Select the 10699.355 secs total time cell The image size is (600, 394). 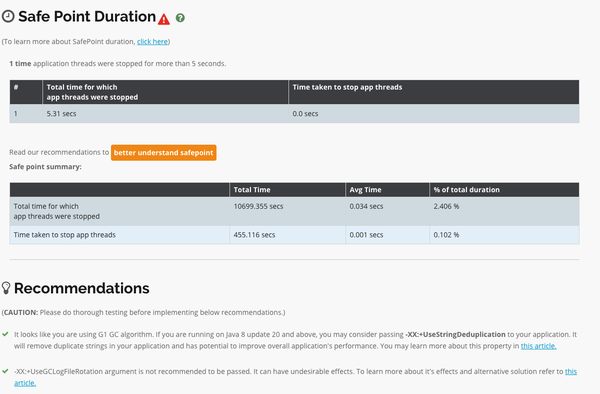pos(287,211)
